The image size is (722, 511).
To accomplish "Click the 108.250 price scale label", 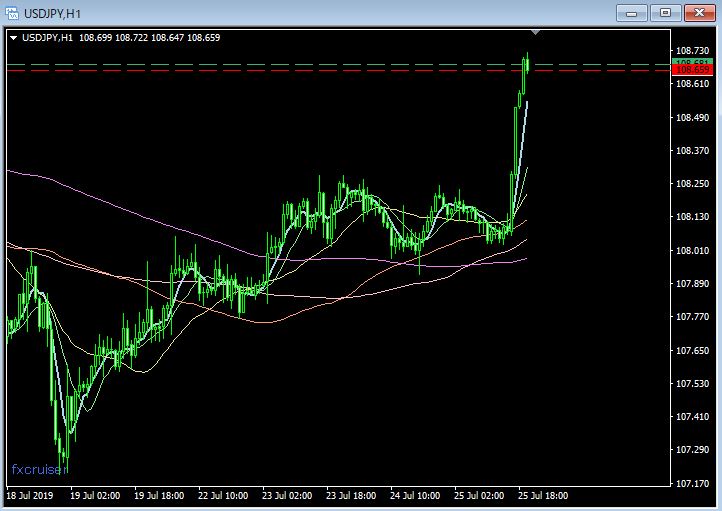I will (692, 184).
